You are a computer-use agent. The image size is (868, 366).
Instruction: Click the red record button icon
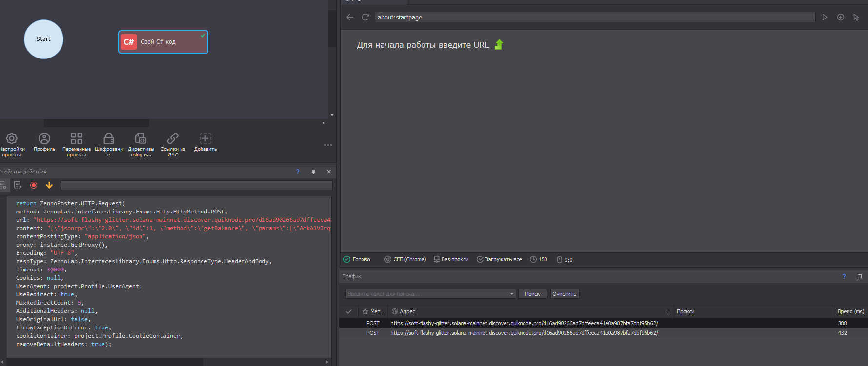coord(34,185)
